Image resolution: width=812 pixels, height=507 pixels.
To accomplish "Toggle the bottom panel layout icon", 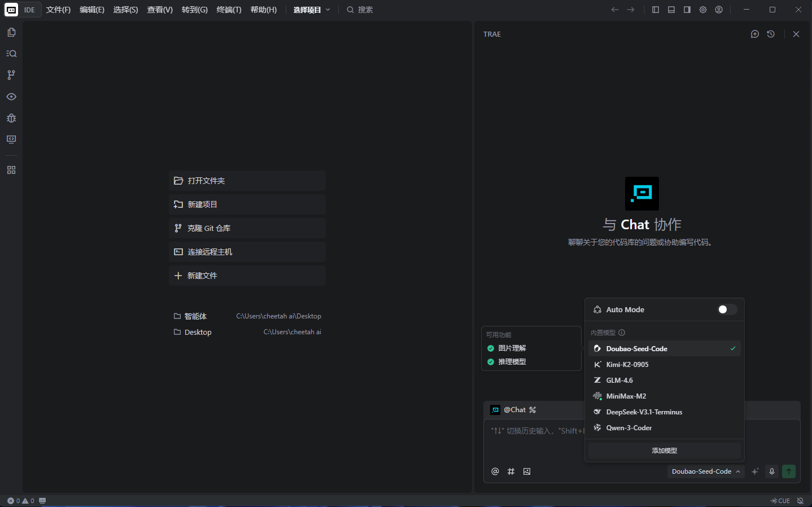I will pos(671,10).
